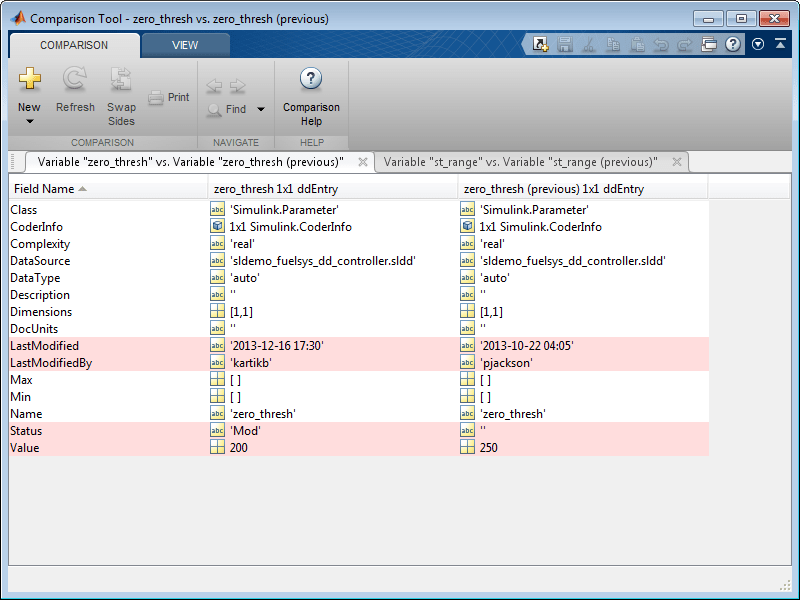The width and height of the screenshot is (800, 600).
Task: Refresh the comparison
Action: pyautogui.click(x=75, y=89)
